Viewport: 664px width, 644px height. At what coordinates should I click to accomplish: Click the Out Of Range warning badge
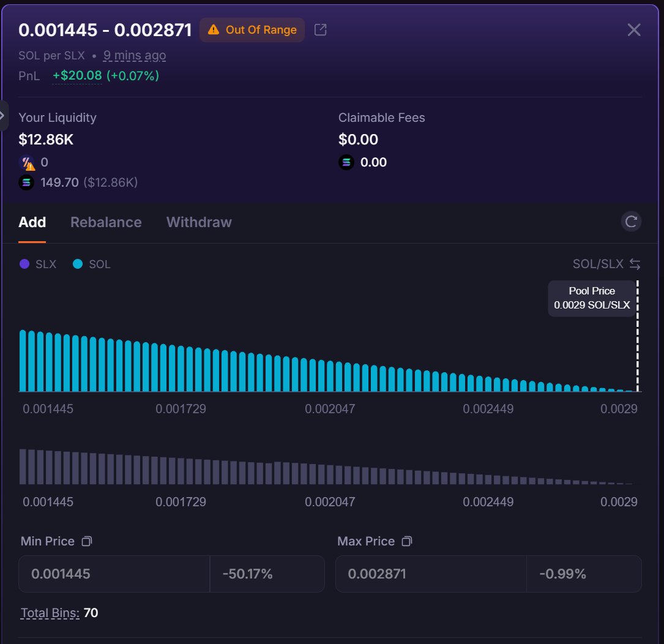click(252, 29)
